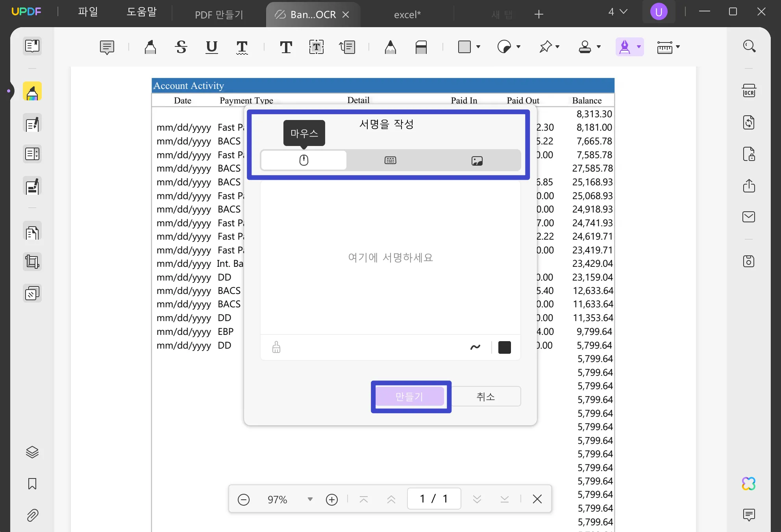Screen dimensions: 781x532
Task: Select the text comment tool
Action: (x=286, y=47)
